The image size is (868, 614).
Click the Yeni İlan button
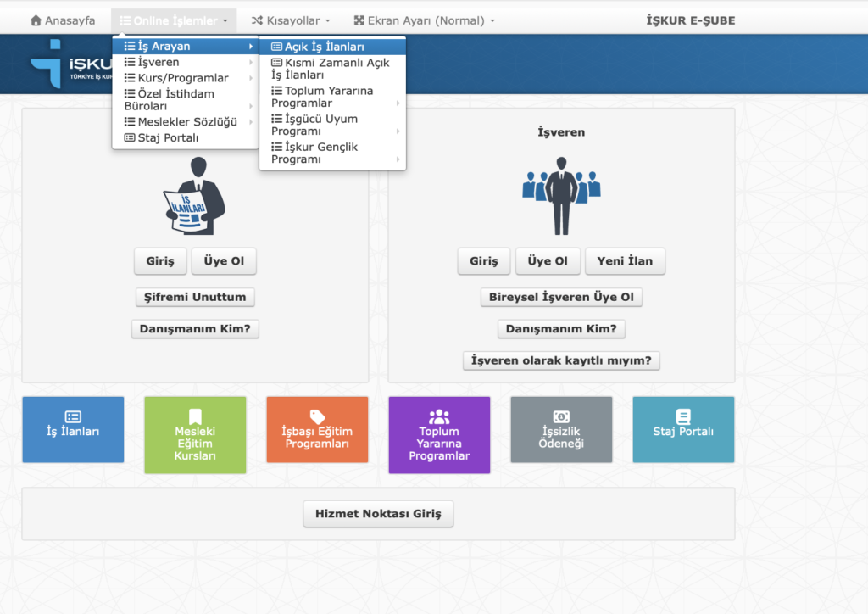coord(625,261)
